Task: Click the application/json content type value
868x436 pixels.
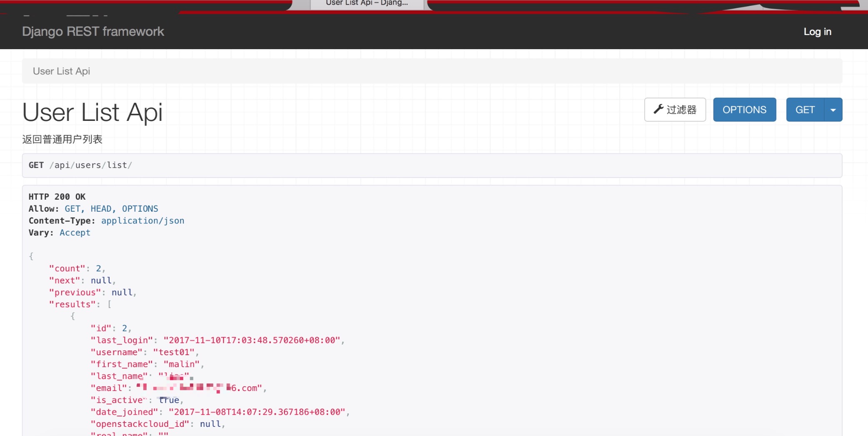Action: [x=142, y=221]
